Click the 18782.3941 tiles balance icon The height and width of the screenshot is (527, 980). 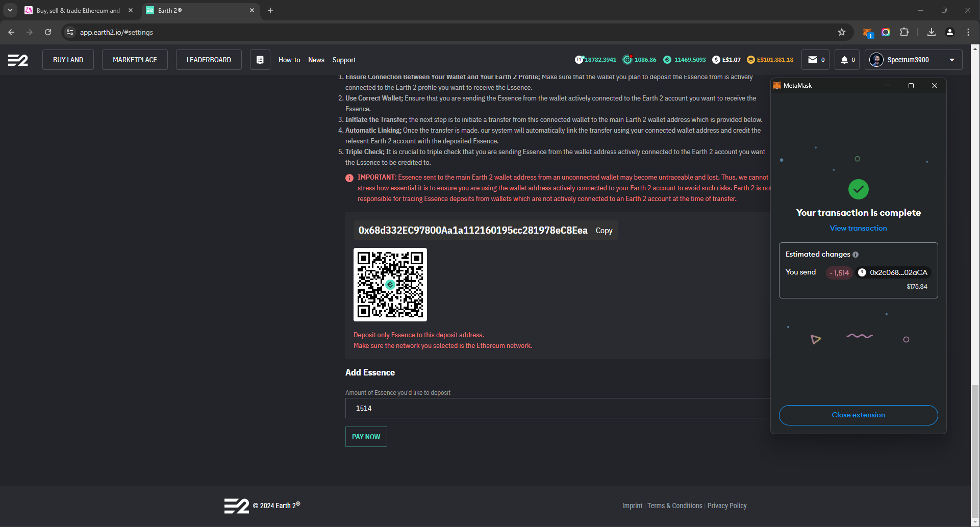(x=579, y=60)
